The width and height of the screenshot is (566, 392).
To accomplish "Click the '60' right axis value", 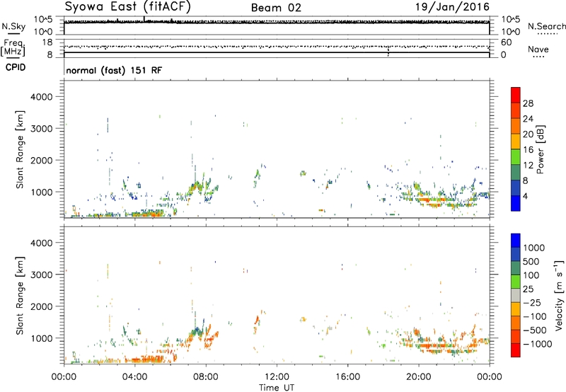I will click(506, 42).
